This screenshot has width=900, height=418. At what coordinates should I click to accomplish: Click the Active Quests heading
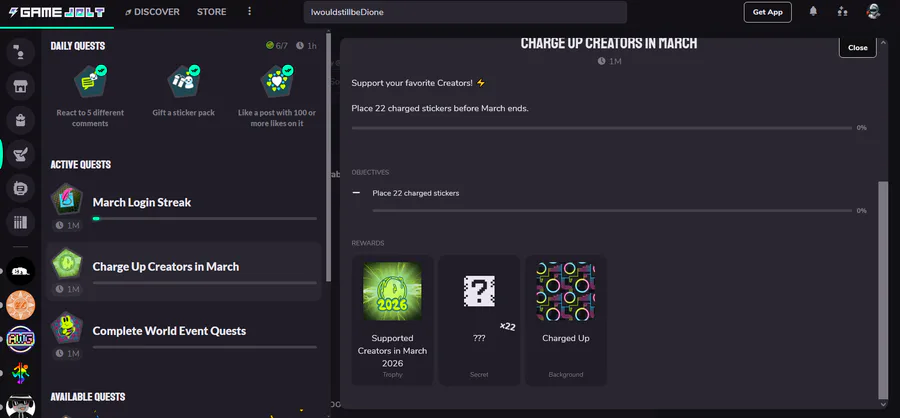[x=80, y=165]
